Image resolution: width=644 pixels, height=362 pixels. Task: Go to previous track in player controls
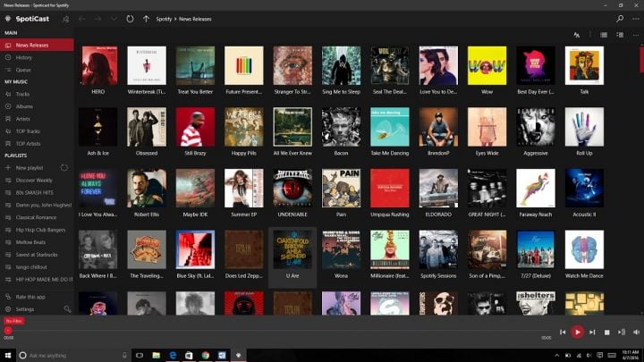tap(563, 332)
